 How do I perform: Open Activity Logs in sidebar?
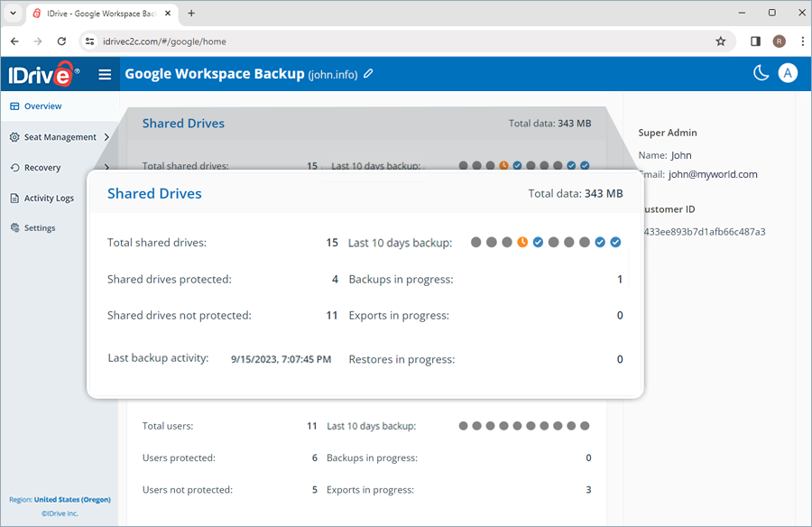[x=50, y=198]
